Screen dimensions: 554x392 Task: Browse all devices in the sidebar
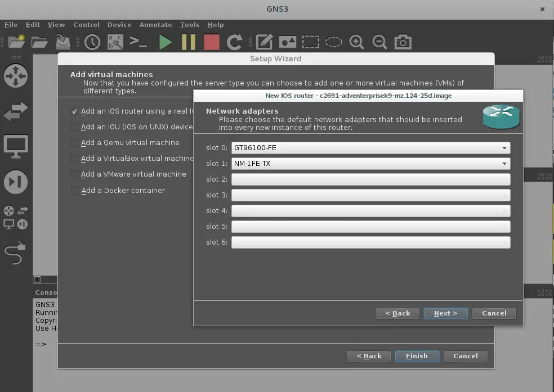click(16, 217)
